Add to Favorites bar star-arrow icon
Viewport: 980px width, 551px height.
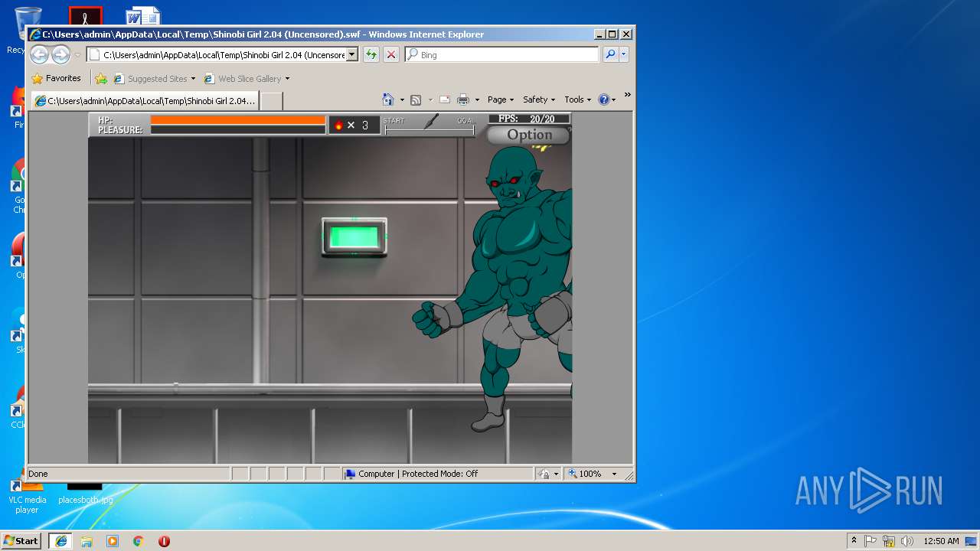click(101, 78)
